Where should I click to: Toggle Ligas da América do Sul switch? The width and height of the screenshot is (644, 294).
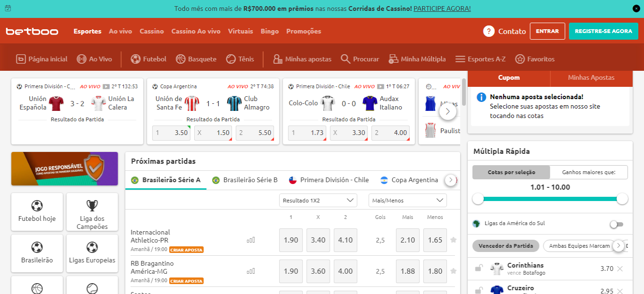point(617,224)
